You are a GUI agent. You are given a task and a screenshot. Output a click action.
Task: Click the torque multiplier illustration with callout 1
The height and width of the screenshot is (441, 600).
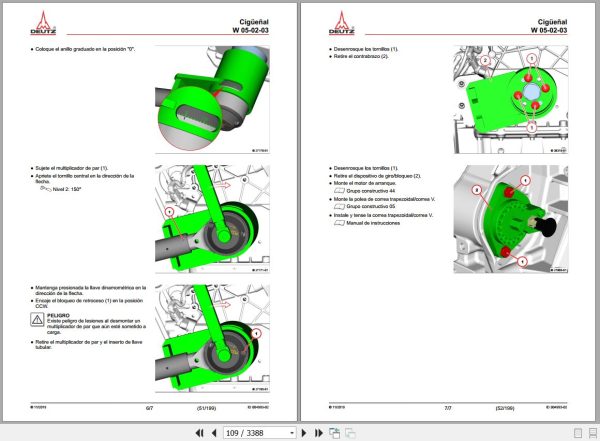(x=212, y=219)
